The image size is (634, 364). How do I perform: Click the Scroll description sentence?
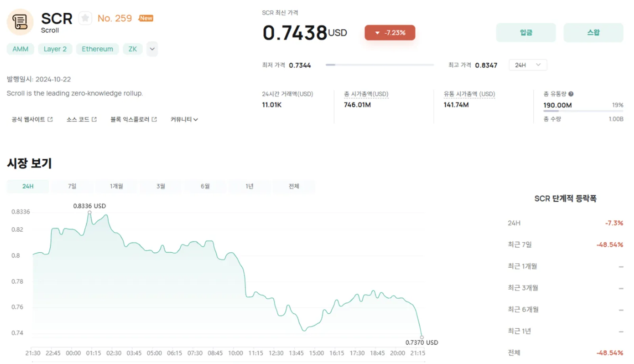(x=75, y=93)
